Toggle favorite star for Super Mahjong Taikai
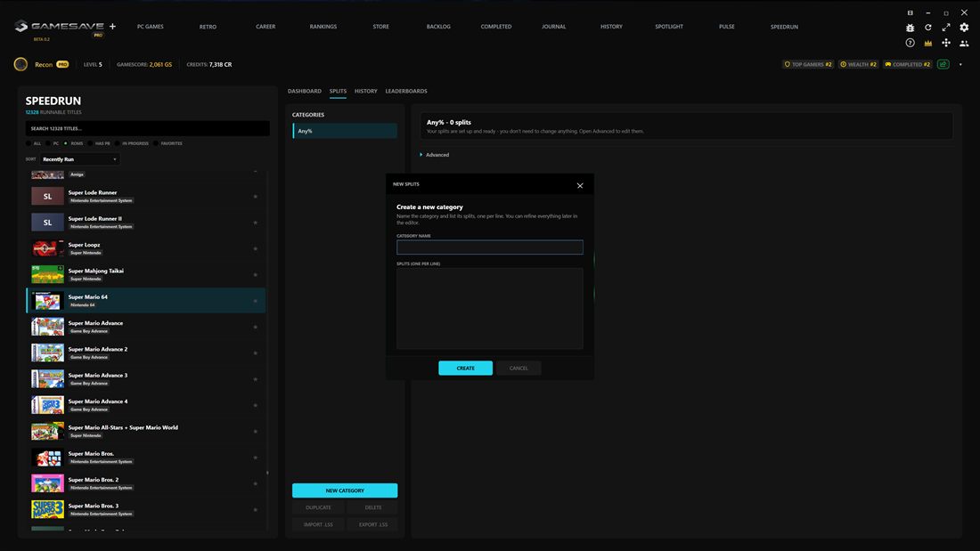Viewport: 980px width, 551px height. click(255, 275)
